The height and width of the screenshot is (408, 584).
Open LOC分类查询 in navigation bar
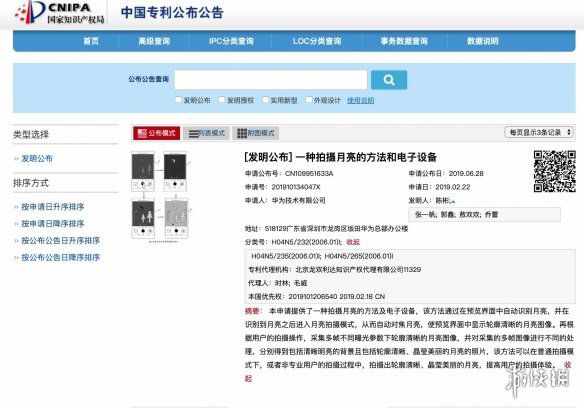tap(317, 41)
